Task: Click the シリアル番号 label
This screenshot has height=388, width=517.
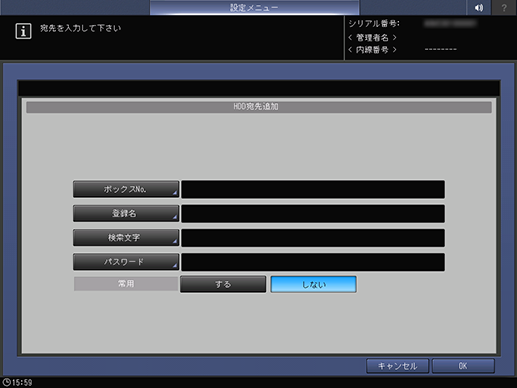Action: (x=374, y=24)
